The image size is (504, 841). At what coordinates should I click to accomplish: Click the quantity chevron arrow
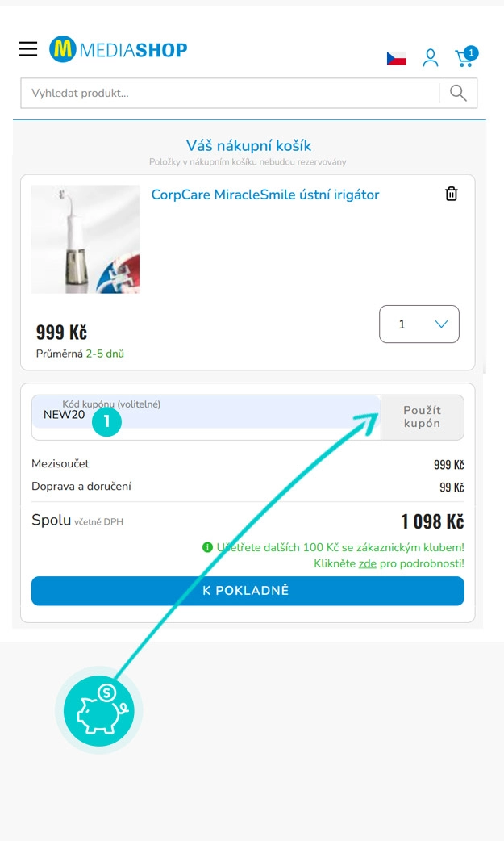(441, 324)
